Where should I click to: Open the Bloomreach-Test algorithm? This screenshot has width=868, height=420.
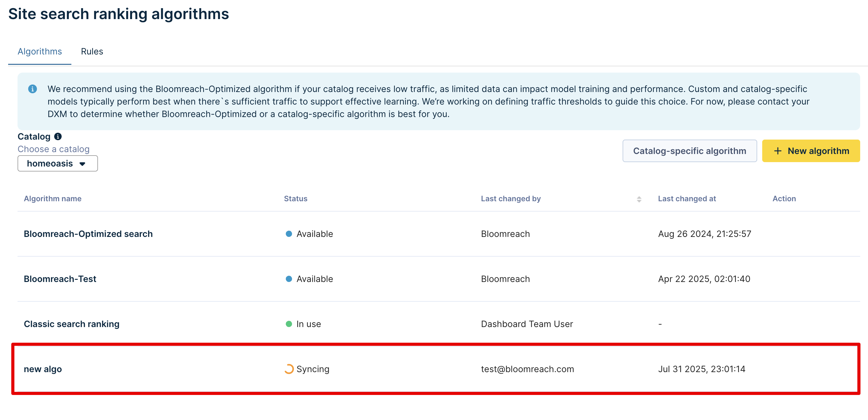pyautogui.click(x=60, y=279)
